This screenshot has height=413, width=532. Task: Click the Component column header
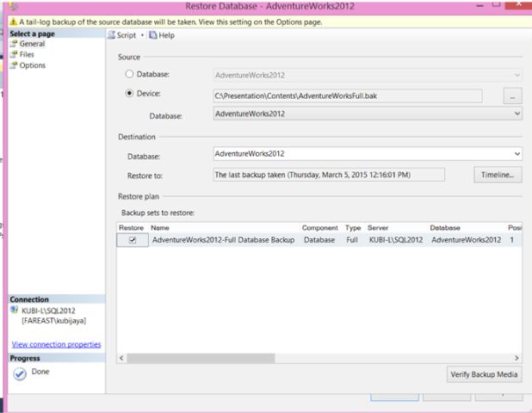pos(320,228)
